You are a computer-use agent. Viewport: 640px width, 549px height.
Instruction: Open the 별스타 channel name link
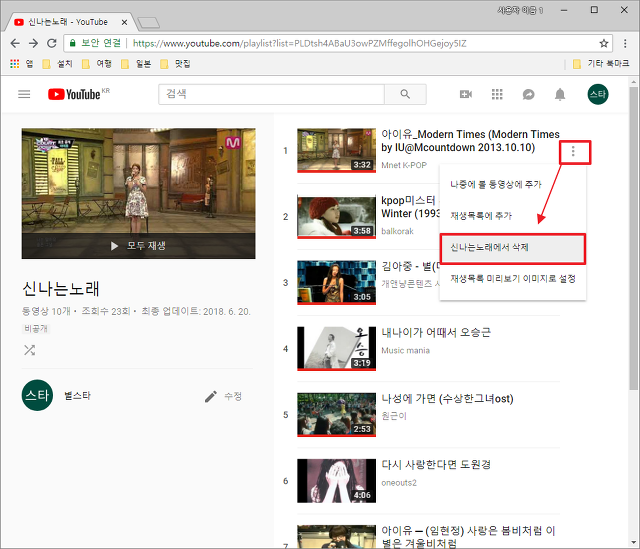pyautogui.click(x=78, y=396)
